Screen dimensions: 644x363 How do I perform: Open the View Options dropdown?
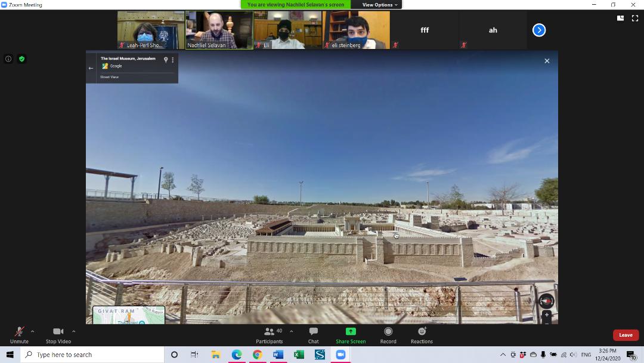coord(380,5)
